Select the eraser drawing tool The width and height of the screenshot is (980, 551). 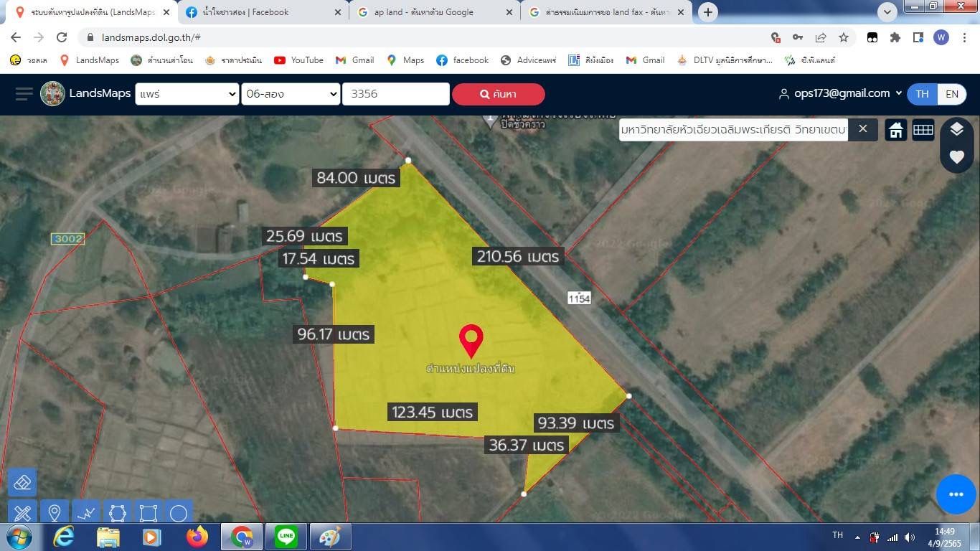coord(22,482)
